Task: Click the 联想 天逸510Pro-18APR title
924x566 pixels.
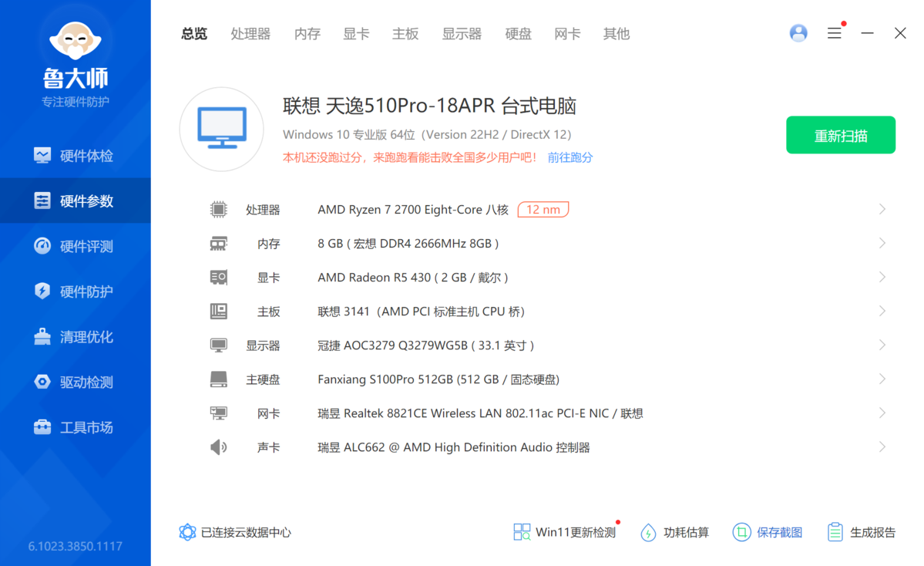Action: [429, 106]
